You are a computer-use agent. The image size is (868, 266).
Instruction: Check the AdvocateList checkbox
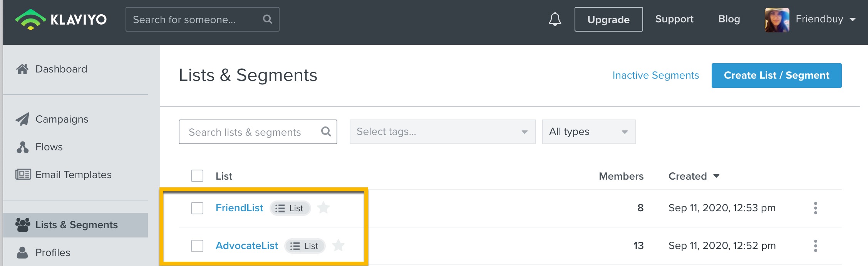[x=197, y=246]
